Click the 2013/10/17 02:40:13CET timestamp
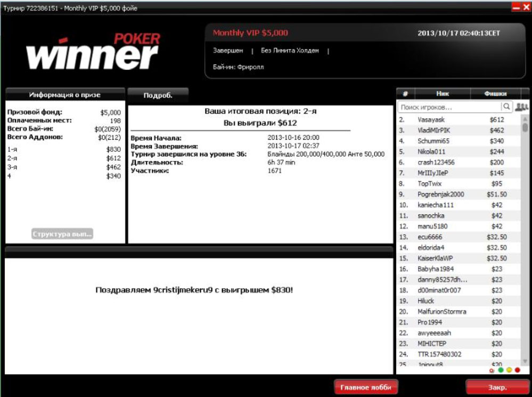The height and width of the screenshot is (397, 532). (x=459, y=33)
